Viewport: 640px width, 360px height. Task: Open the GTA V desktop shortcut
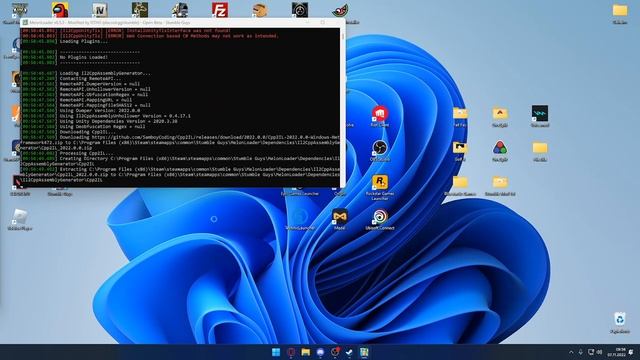[20, 9]
